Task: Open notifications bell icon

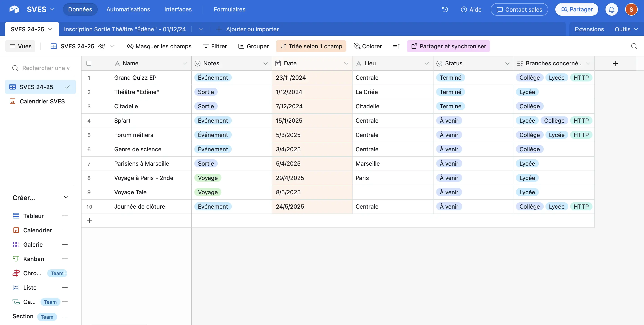Action: pos(612,9)
